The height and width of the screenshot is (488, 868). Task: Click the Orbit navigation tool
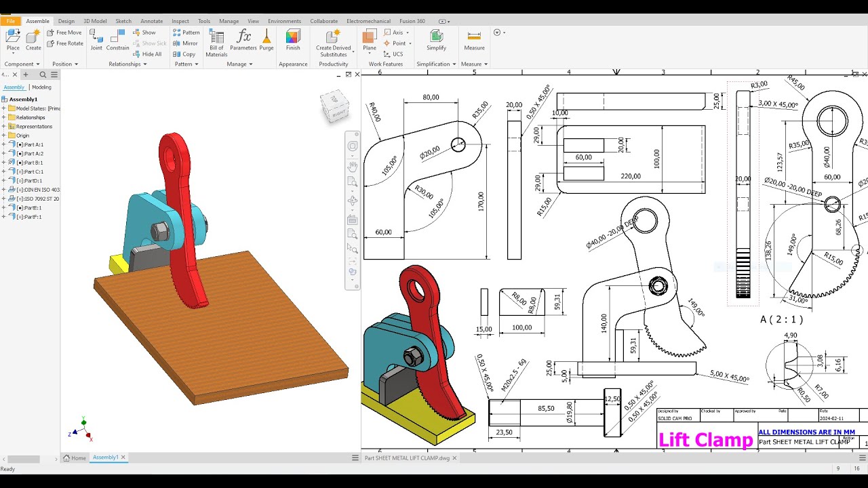[x=353, y=201]
